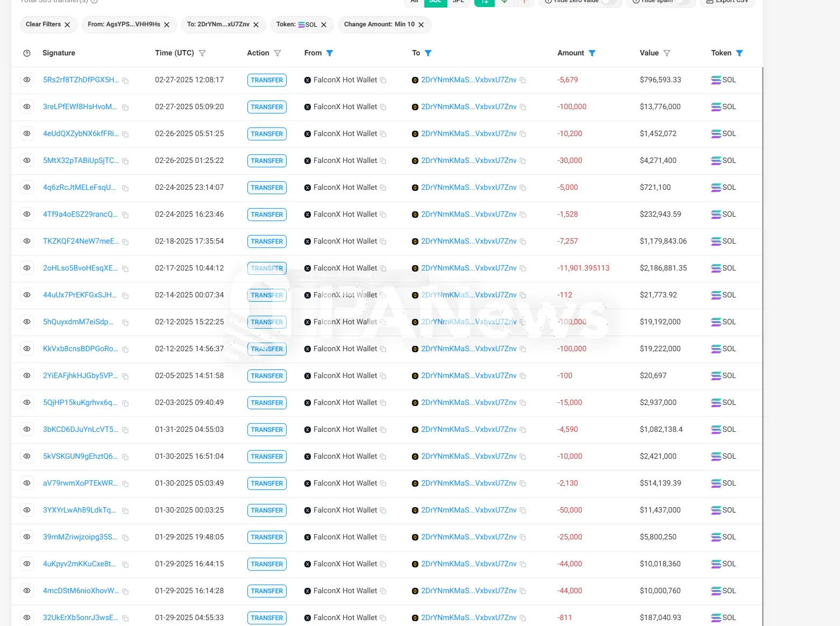This screenshot has width=840, height=626.
Task: Copy FalconX Hot Wallet address in the -10,200 row
Action: pos(383,134)
